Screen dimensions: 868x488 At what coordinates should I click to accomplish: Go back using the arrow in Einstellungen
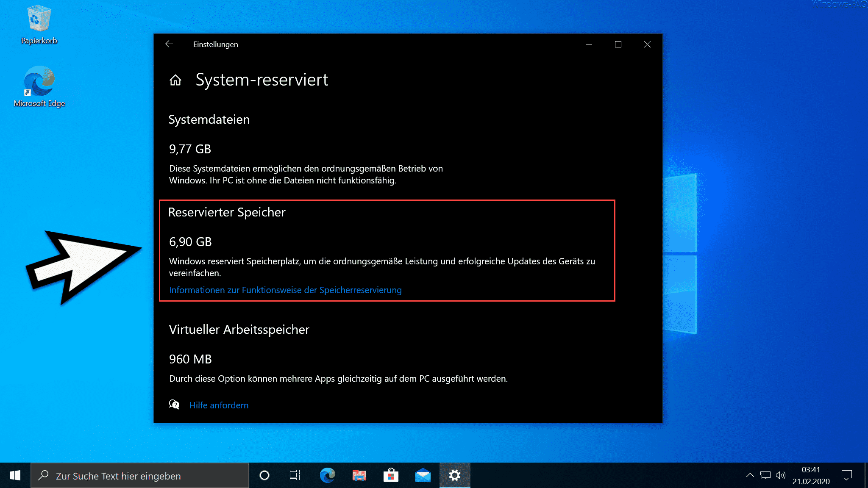(169, 44)
